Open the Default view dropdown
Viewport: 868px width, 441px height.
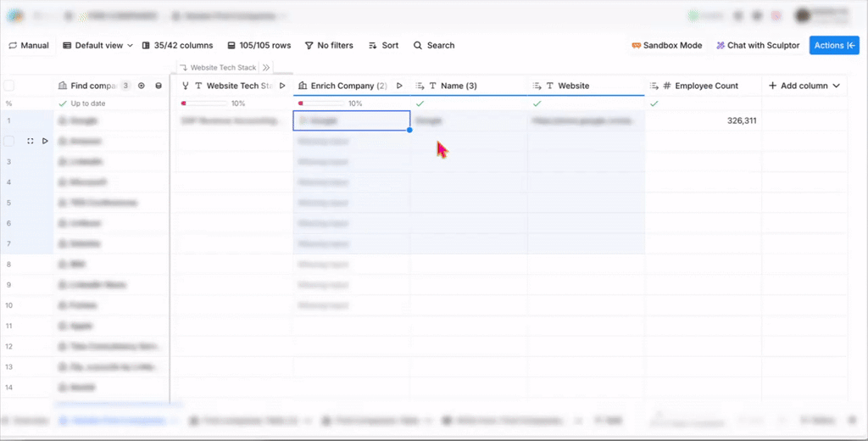98,46
